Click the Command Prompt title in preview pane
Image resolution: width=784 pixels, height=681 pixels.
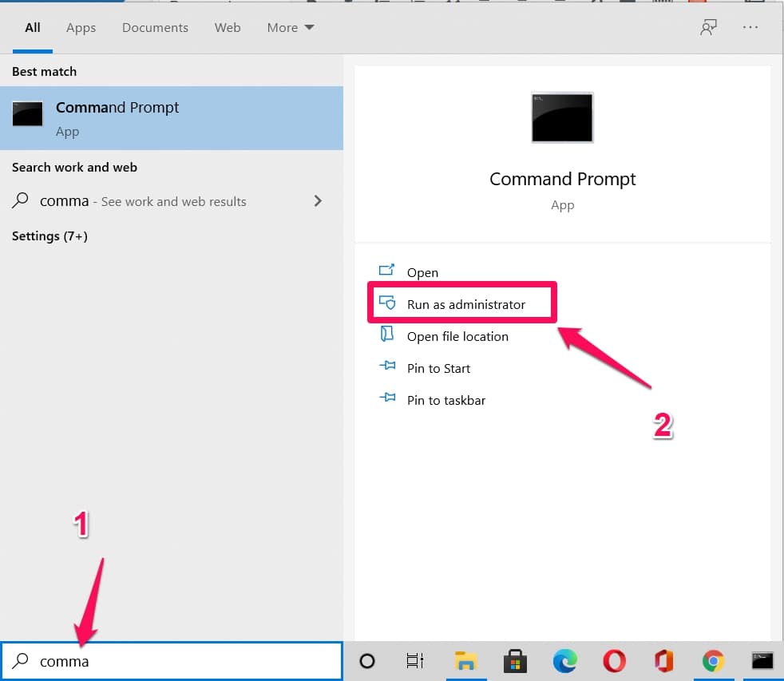click(x=563, y=179)
